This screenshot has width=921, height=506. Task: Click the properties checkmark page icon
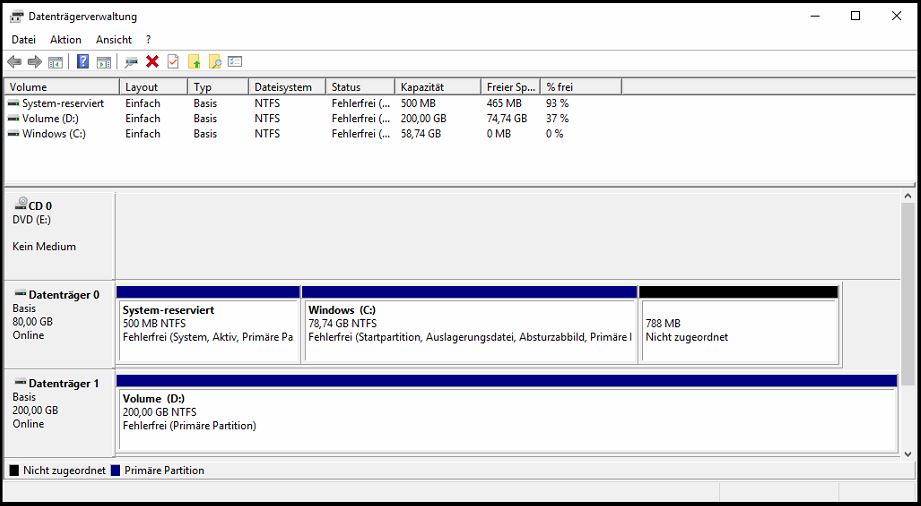[x=173, y=62]
